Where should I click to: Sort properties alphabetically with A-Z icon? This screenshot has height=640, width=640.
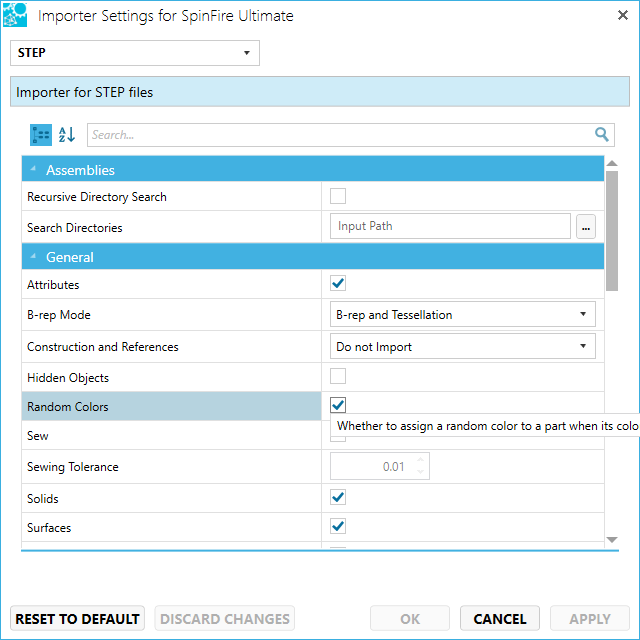67,135
